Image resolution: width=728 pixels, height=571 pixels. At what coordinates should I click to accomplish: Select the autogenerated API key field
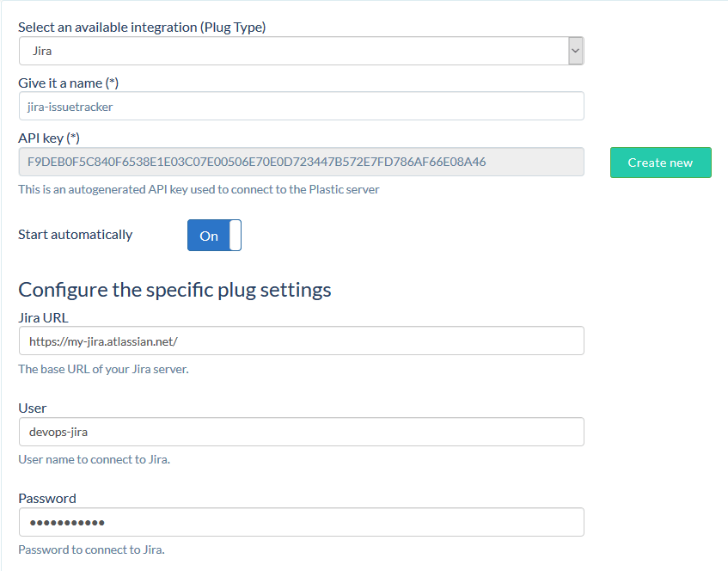pyautogui.click(x=301, y=161)
